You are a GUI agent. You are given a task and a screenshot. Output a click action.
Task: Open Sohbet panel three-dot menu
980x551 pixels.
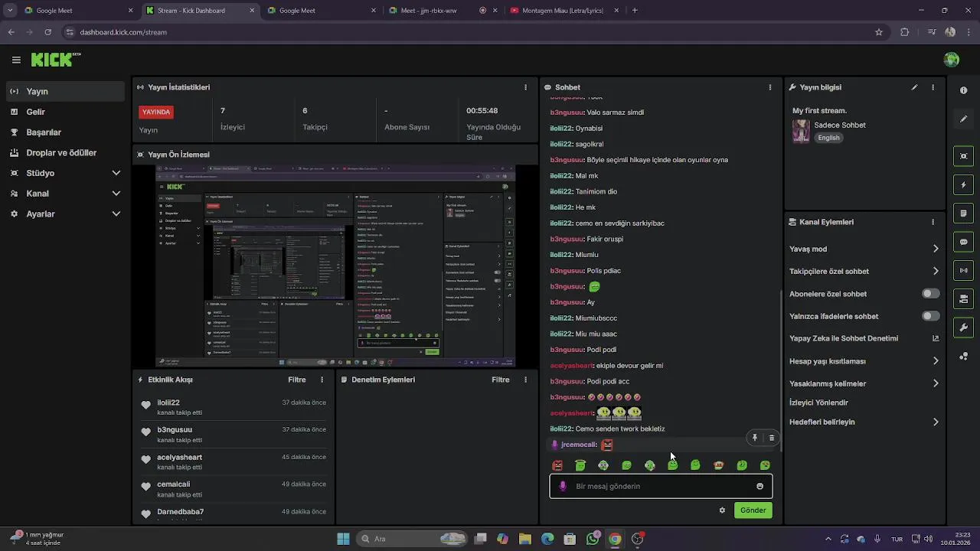click(770, 87)
